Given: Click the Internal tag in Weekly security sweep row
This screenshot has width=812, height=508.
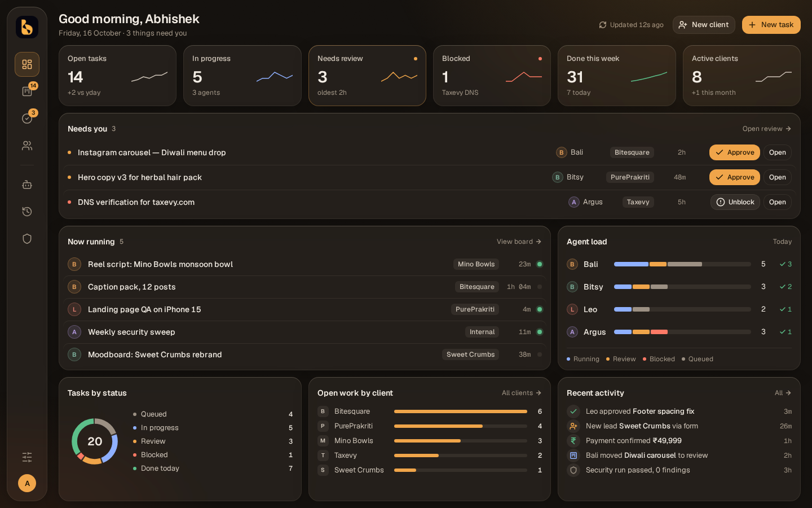Looking at the screenshot, I should coord(482,332).
